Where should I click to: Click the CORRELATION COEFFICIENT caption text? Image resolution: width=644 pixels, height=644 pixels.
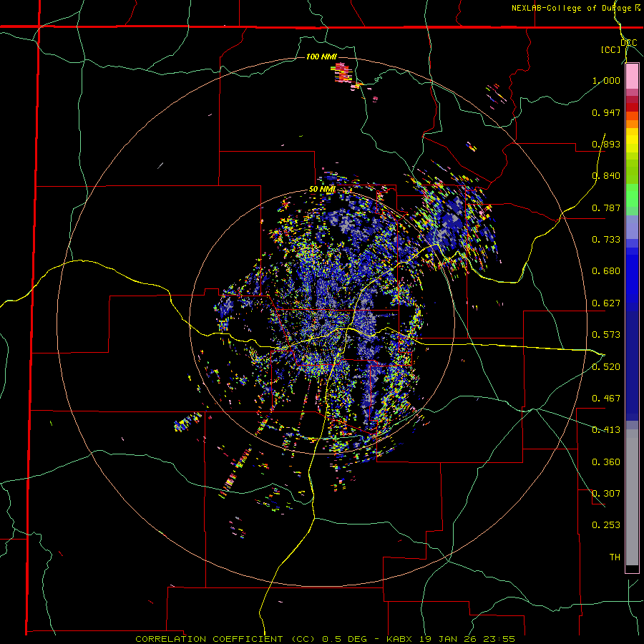209,639
